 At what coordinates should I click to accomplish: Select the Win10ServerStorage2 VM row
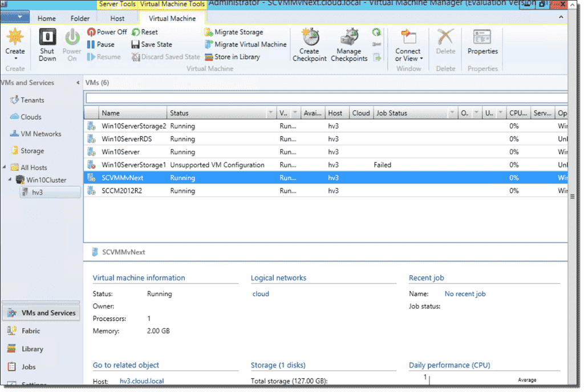point(326,126)
